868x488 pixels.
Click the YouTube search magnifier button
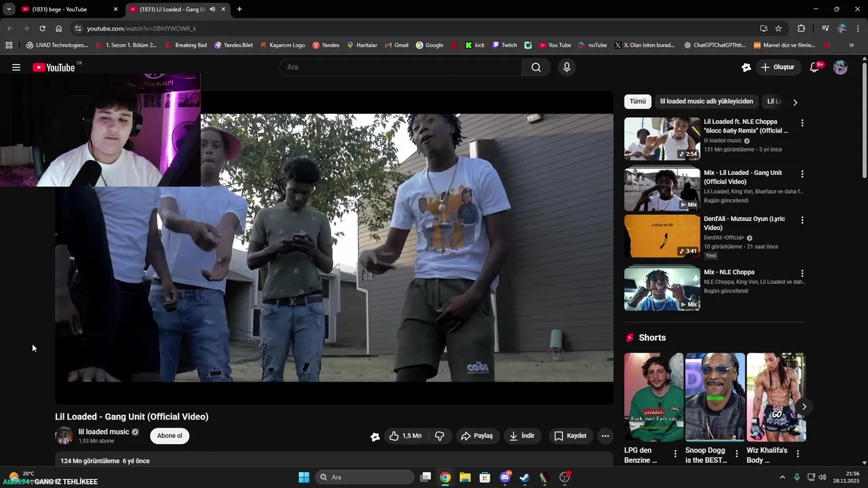pos(536,67)
